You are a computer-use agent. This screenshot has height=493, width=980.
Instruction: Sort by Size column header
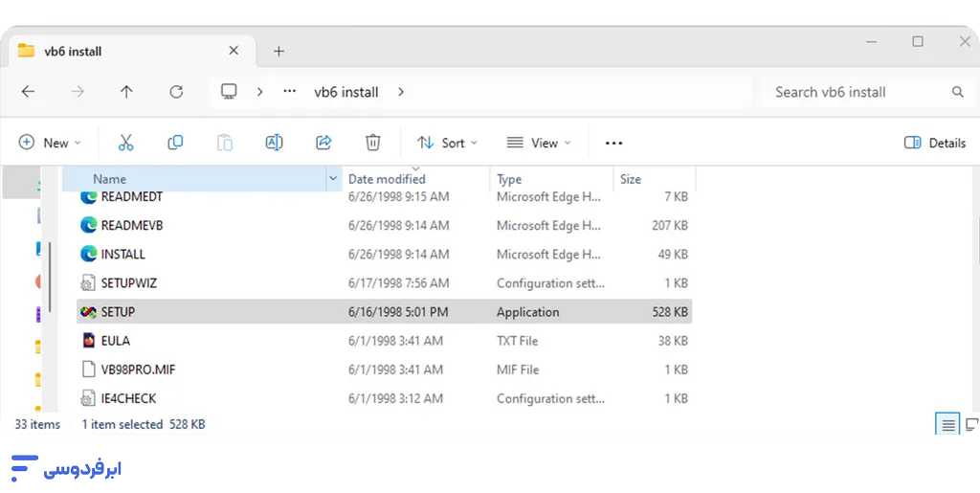tap(654, 179)
